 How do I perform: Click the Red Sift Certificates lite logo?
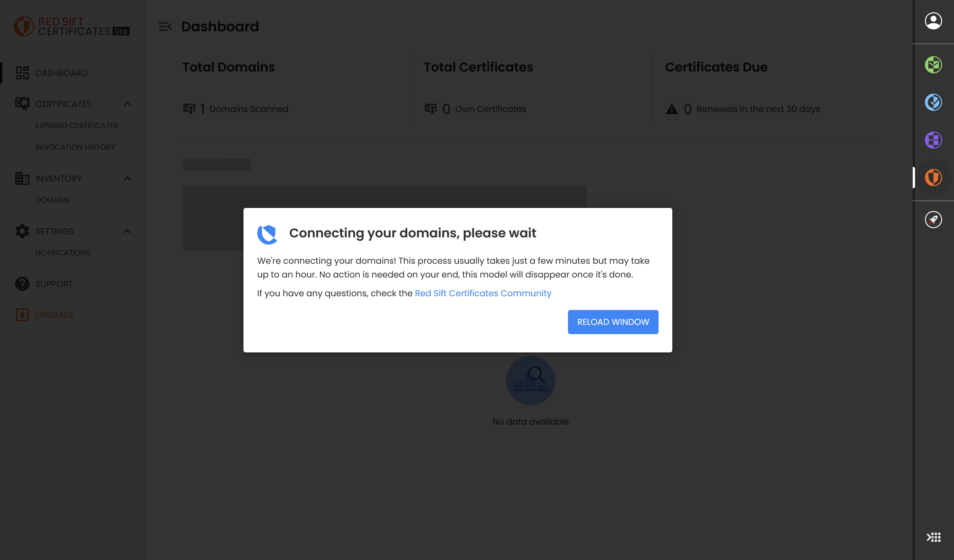point(72,26)
